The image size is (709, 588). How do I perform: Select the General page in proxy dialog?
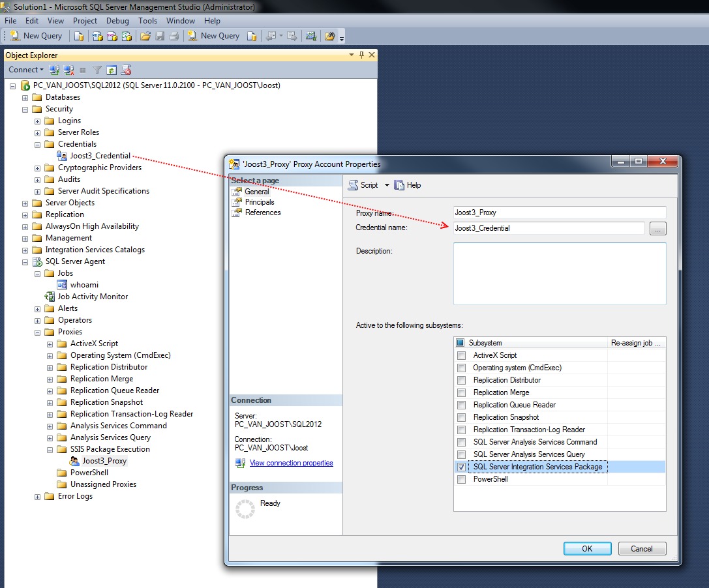256,192
